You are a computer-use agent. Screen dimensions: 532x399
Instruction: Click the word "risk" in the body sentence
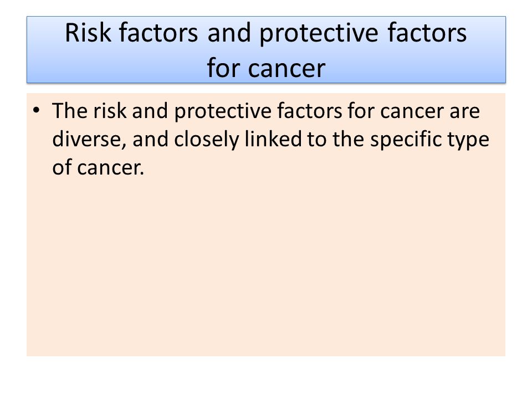[x=110, y=111]
